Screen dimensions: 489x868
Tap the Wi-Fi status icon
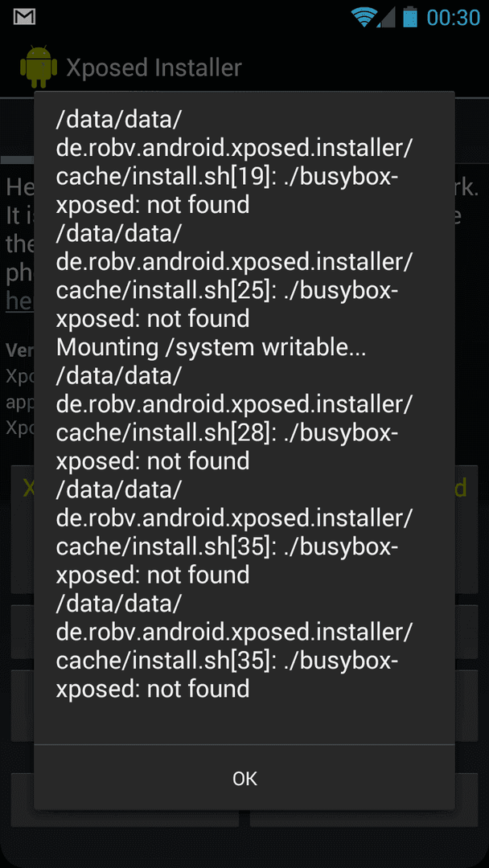(363, 17)
